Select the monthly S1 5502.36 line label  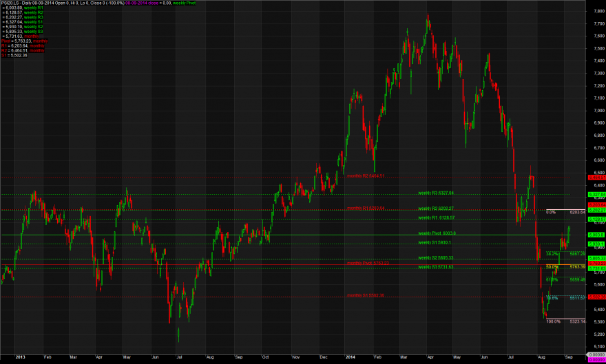coord(366,295)
